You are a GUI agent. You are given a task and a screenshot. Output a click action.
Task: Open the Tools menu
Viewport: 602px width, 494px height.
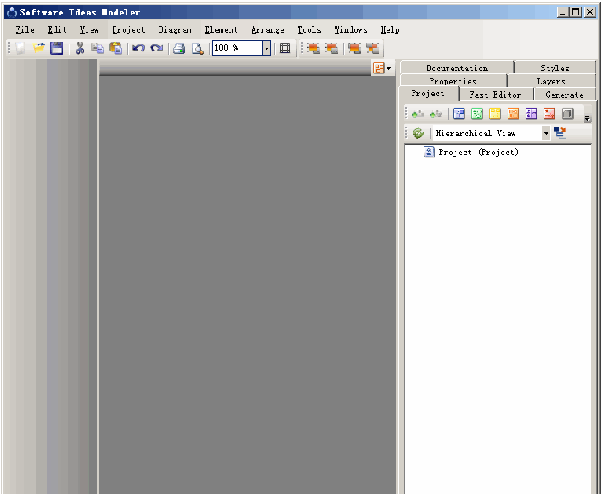point(309,30)
